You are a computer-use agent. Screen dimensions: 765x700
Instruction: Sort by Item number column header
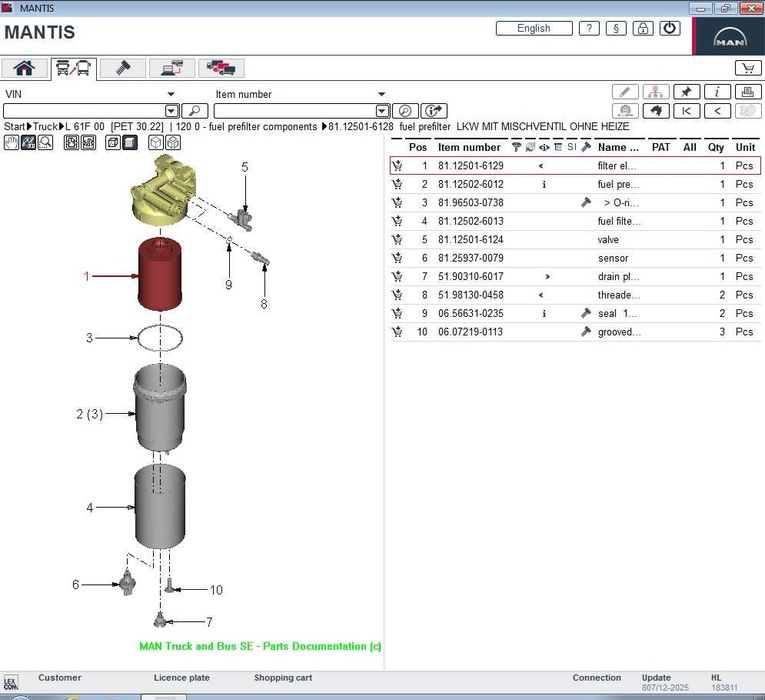point(469,147)
